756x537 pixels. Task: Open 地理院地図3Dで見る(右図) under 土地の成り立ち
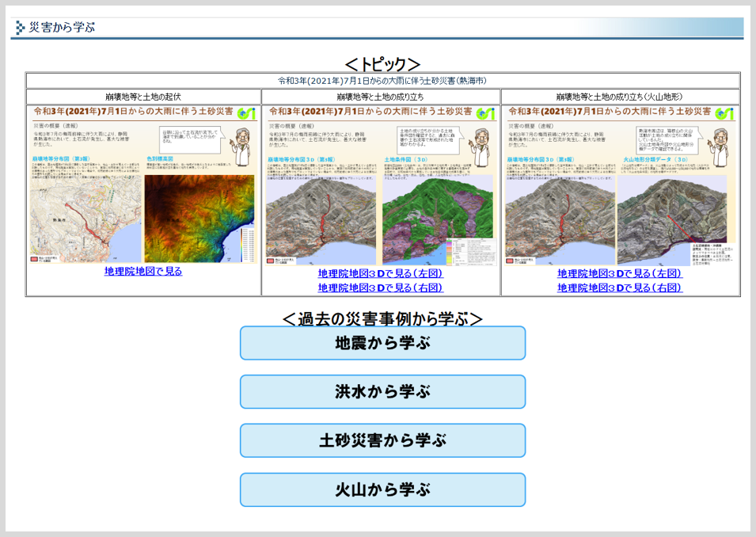[x=381, y=288]
